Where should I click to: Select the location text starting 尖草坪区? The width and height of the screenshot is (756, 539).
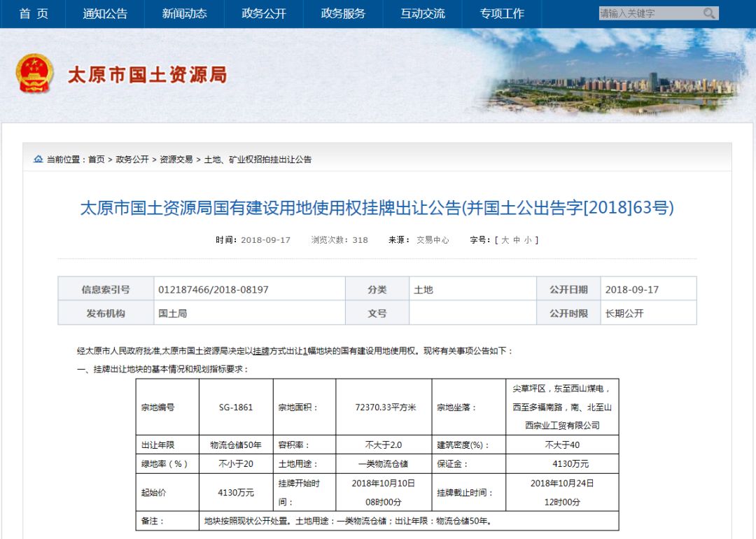coord(562,407)
